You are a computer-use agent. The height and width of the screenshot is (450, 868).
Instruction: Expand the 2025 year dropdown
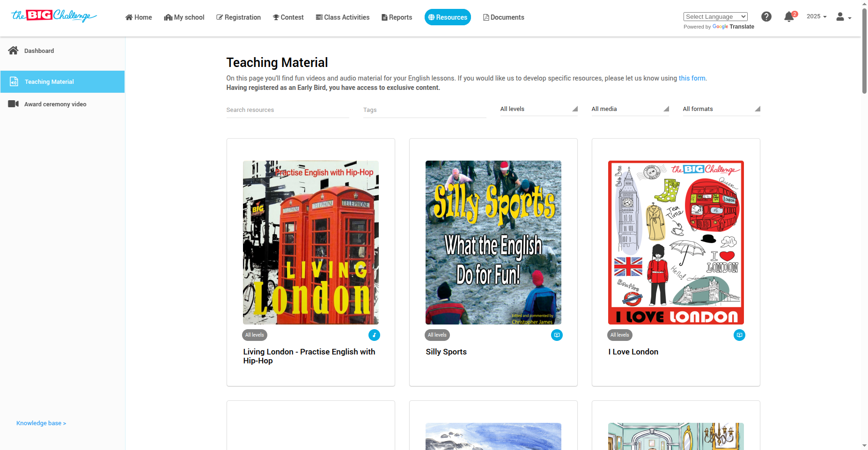click(817, 16)
